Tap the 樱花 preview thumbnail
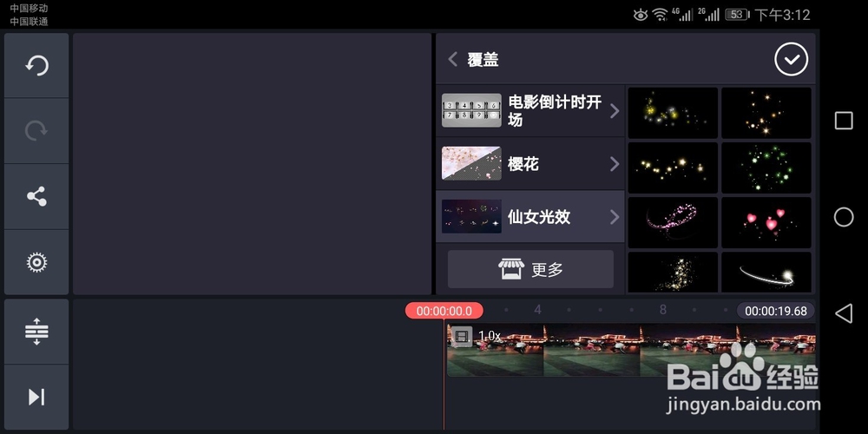Viewport: 868px width, 434px height. pyautogui.click(x=471, y=163)
